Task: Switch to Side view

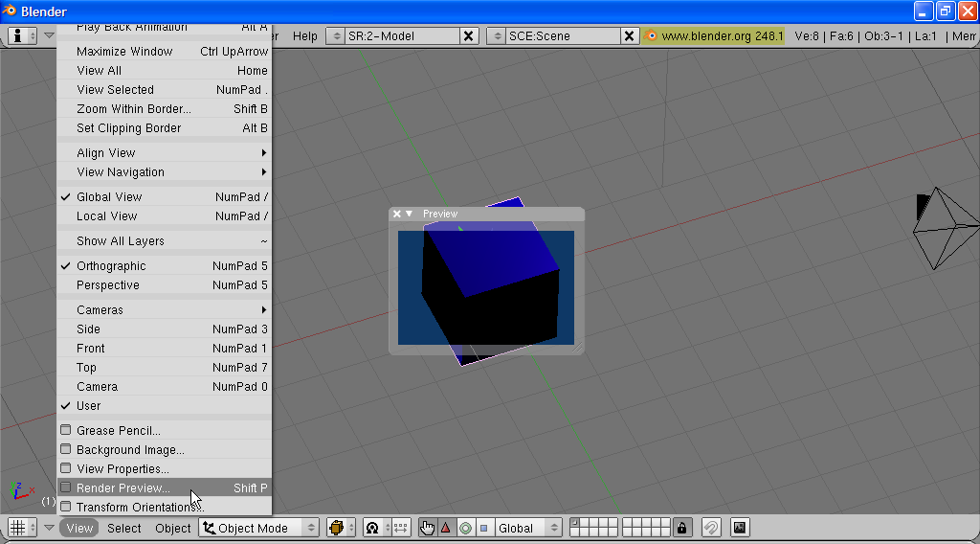Action: (165, 329)
